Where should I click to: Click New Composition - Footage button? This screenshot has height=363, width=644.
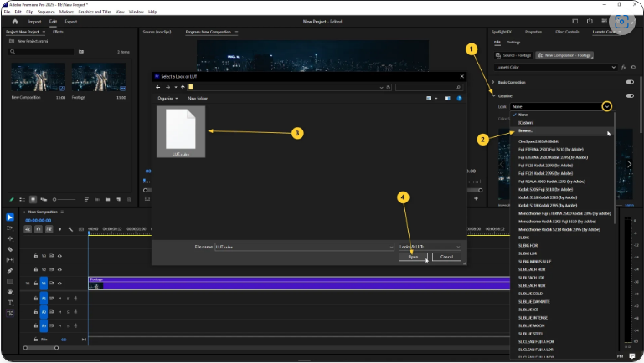pos(564,55)
